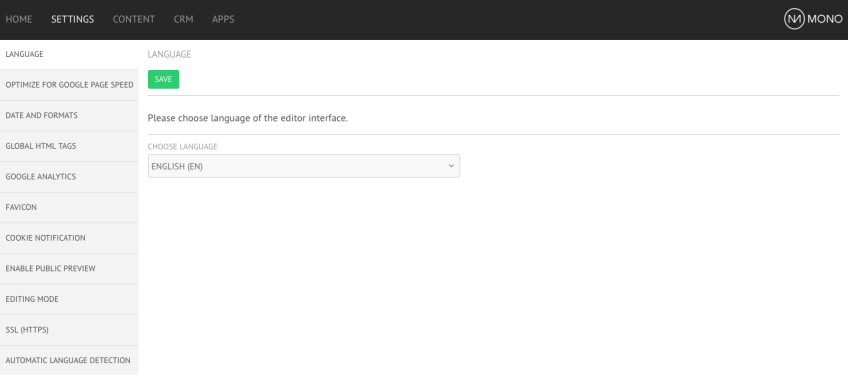Viewport: 848px width, 375px height.
Task: Click the 'Please choose language' instruction text
Action: point(248,118)
